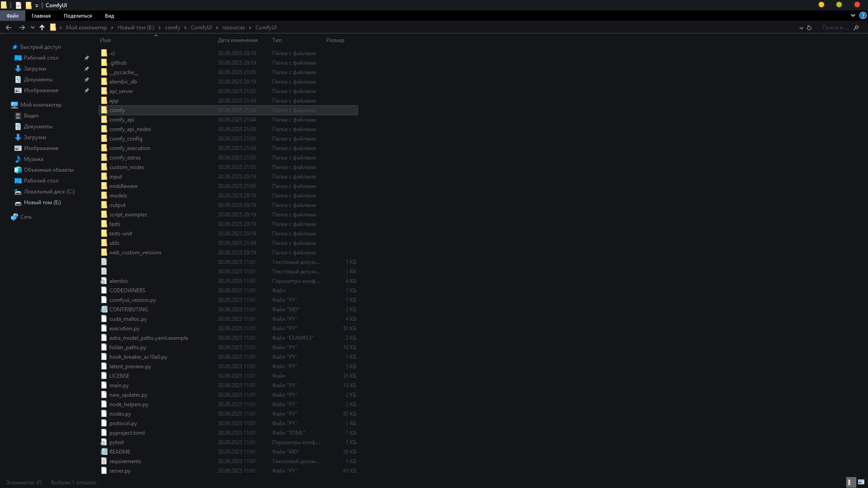Open address bar history dropdown

(801, 28)
